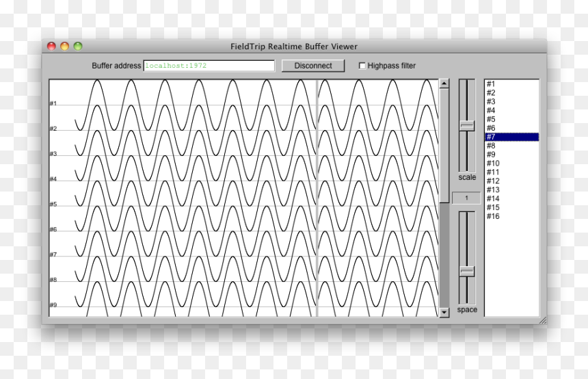The image size is (588, 379).
Task: Close the window with the red button
Action: (x=51, y=46)
